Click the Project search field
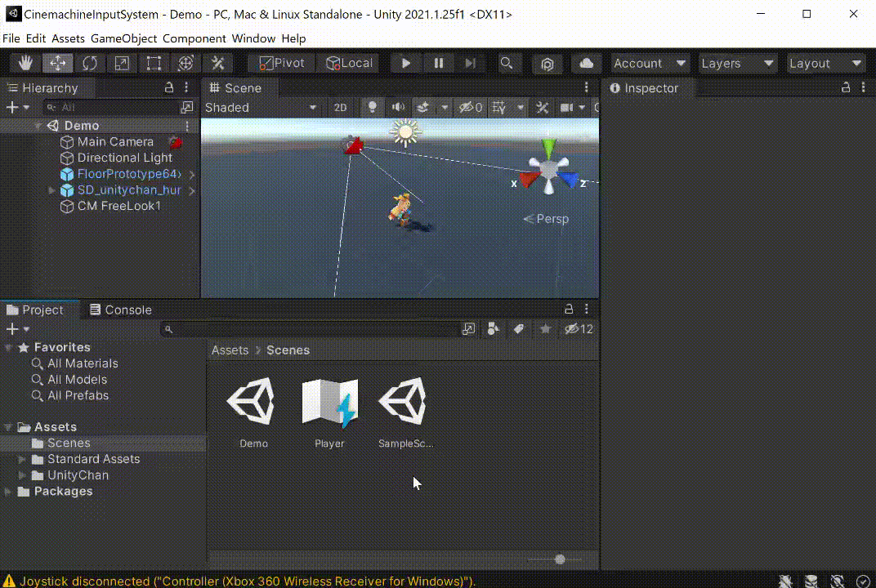 310,329
